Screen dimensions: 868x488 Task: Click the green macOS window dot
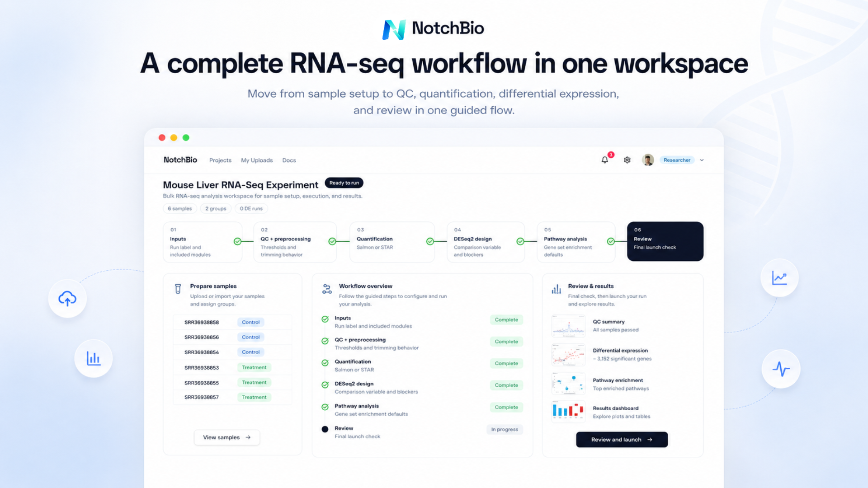tap(186, 137)
